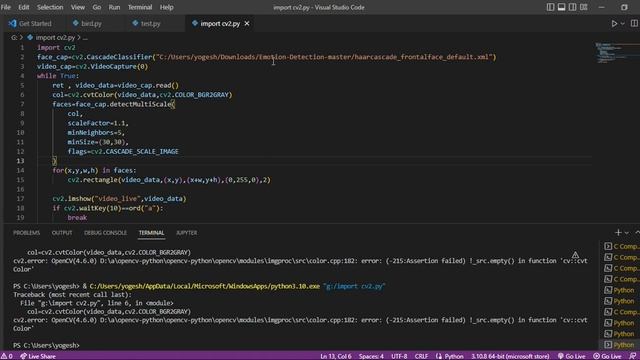This screenshot has height=360, width=640.
Task: Expand the run options chevron beside play
Action: [622, 24]
